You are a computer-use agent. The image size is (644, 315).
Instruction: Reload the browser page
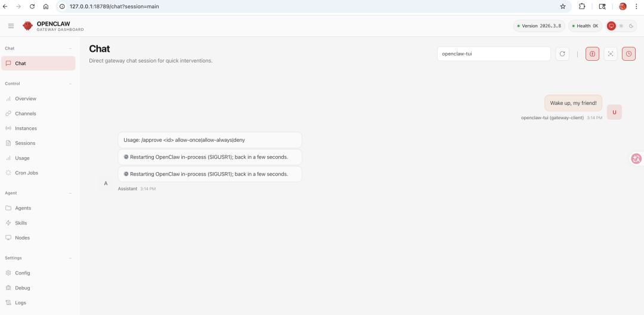pyautogui.click(x=32, y=7)
